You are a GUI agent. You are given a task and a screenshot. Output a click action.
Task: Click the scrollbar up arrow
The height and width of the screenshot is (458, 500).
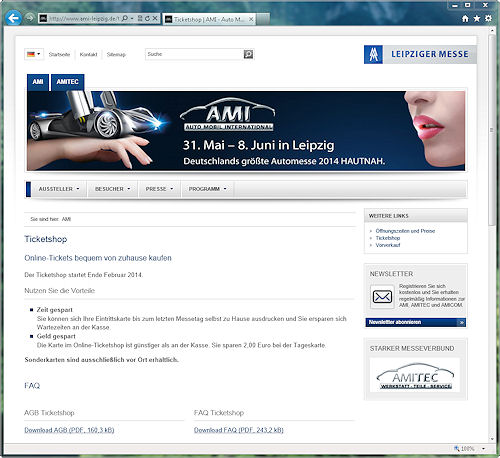point(492,30)
